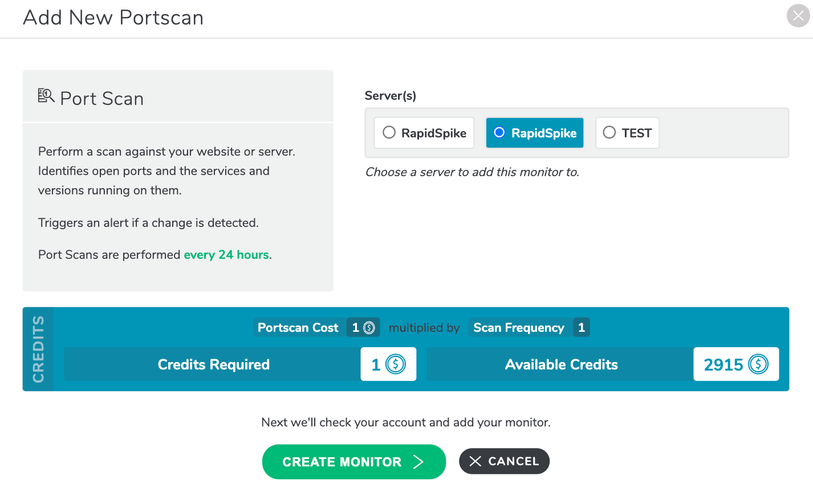The width and height of the screenshot is (813, 504).
Task: Click the arrow icon on Create Monitor
Action: [x=418, y=462]
